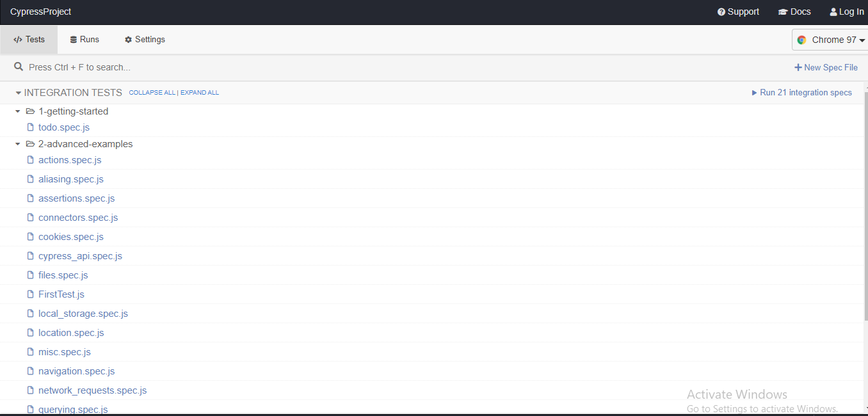The height and width of the screenshot is (416, 868).
Task: Collapse the INTEGRATION TESTS section arrow
Action: pyautogui.click(x=19, y=93)
